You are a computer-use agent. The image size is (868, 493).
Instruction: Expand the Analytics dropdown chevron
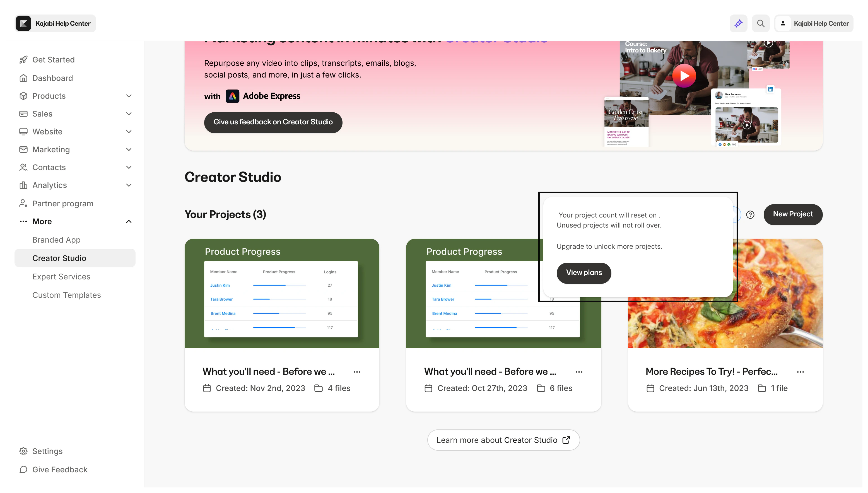(129, 185)
